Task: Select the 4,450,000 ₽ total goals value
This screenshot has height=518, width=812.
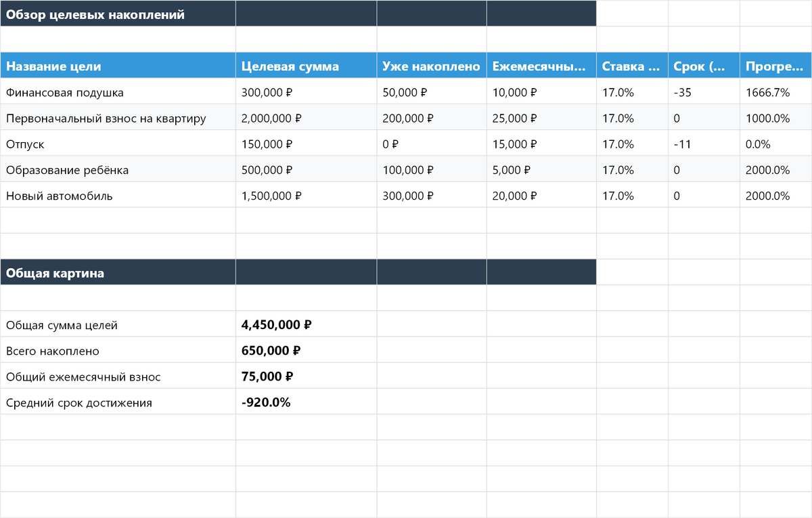Action: tap(276, 325)
